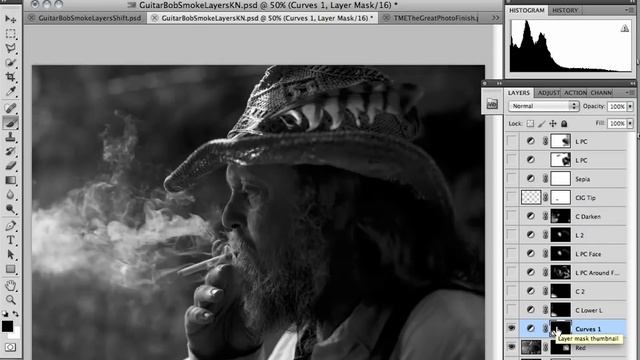Select the Dodge tool
The height and width of the screenshot is (360, 640).
click(11, 209)
